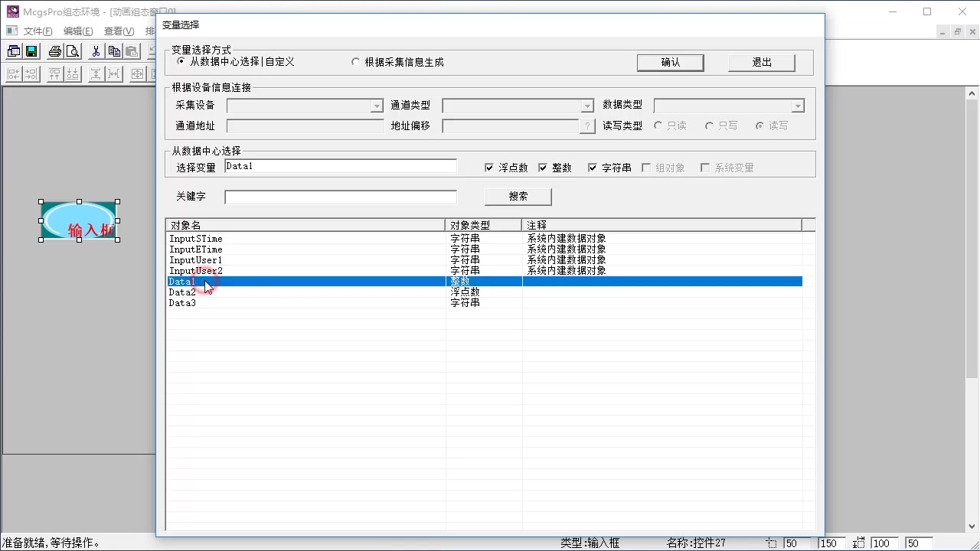The image size is (980, 551).
Task: Click the 关键字 search input field
Action: point(341,197)
